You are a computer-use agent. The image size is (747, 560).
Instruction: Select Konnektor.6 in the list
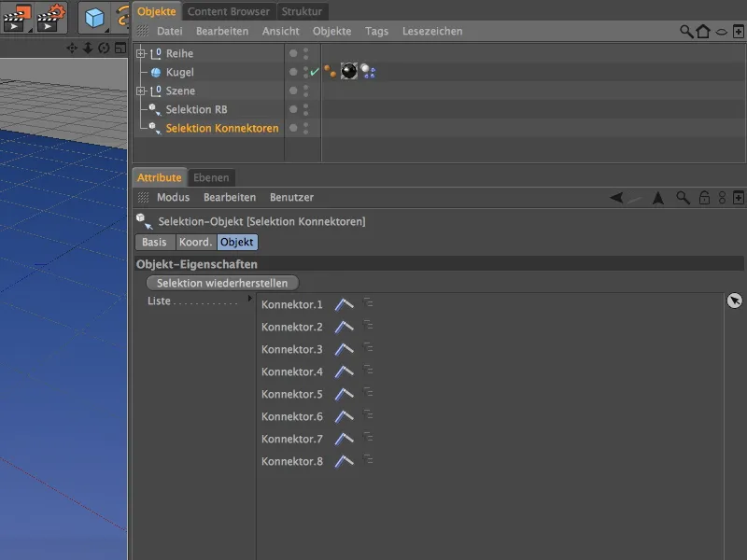coord(292,416)
